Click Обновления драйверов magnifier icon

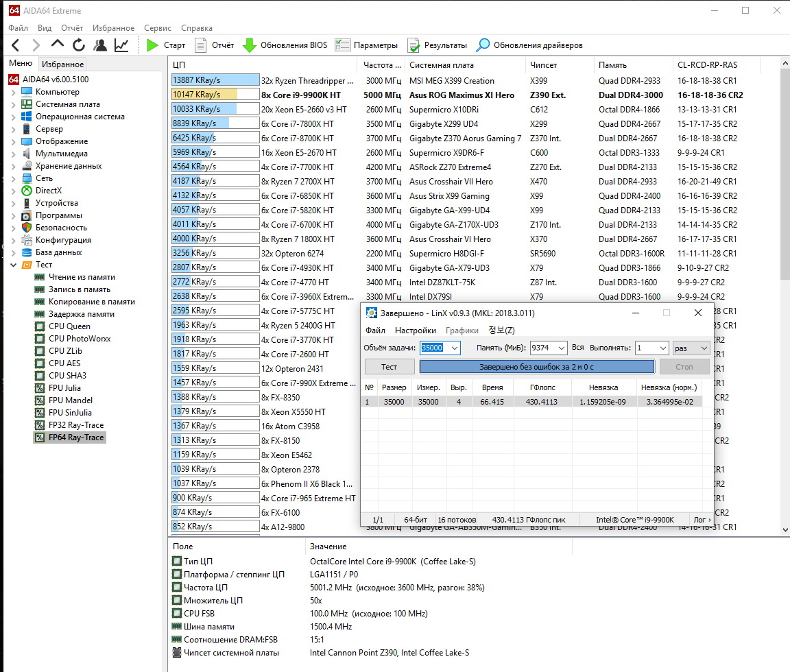(483, 45)
